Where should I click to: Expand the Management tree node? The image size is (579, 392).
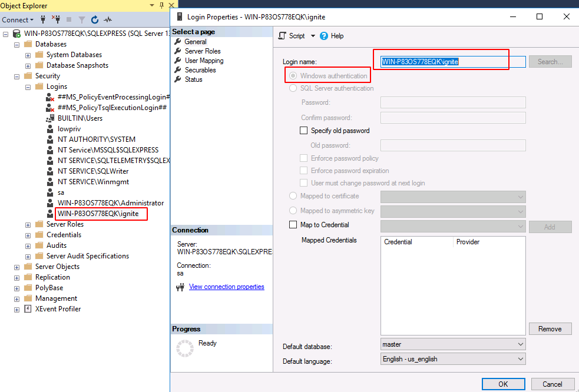coord(16,299)
